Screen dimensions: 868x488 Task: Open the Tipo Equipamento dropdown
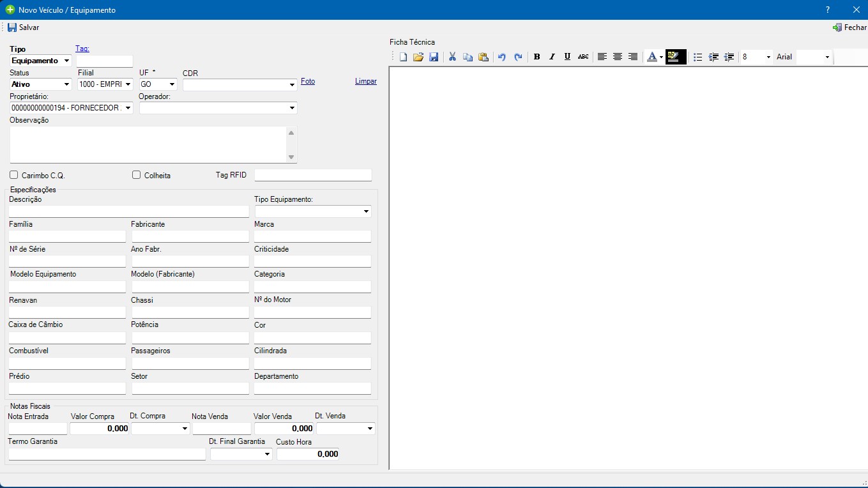pyautogui.click(x=366, y=211)
